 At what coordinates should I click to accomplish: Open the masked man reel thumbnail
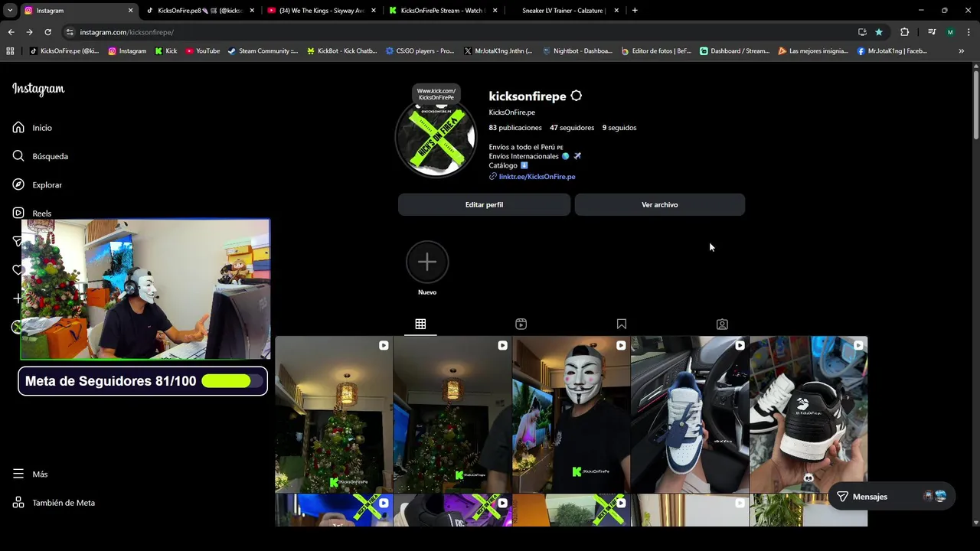[x=571, y=414]
